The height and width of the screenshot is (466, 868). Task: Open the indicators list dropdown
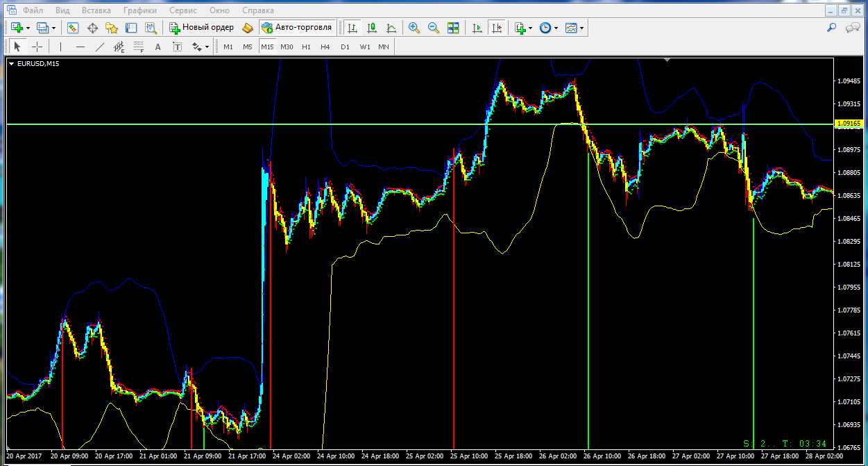click(531, 28)
